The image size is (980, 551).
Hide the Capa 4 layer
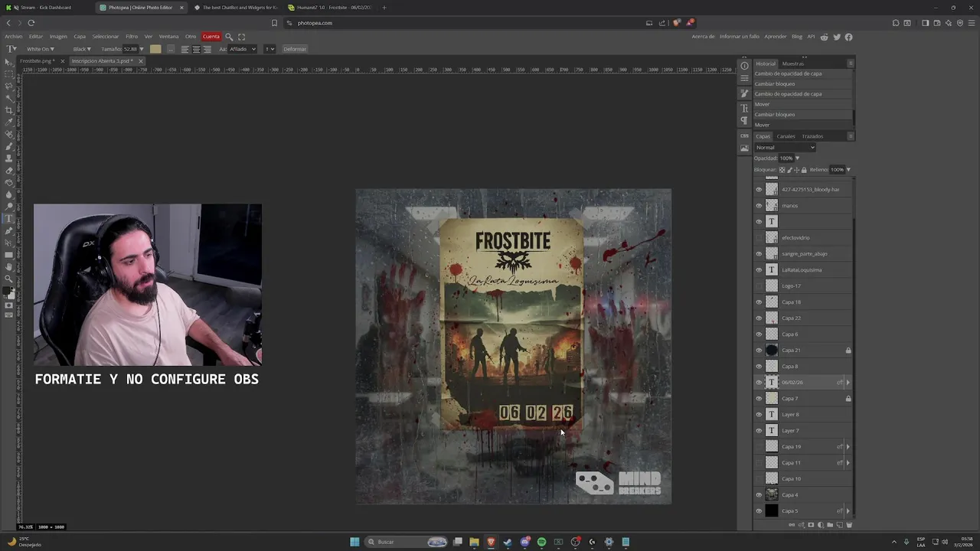pos(759,495)
